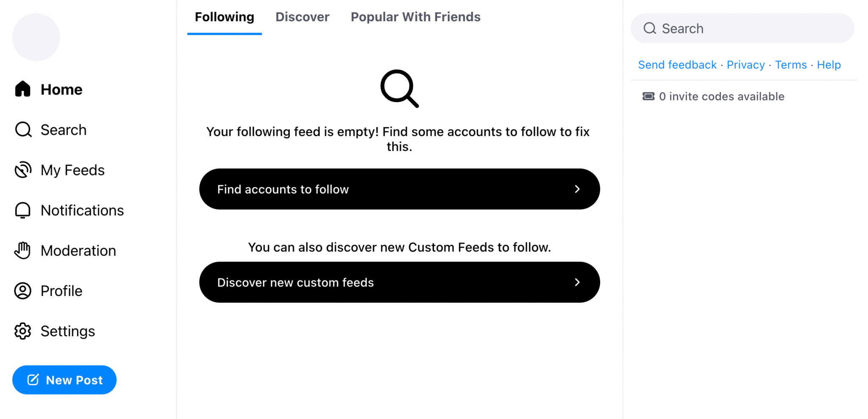The height and width of the screenshot is (419, 868).
Task: Click the Notifications bell icon
Action: [22, 210]
